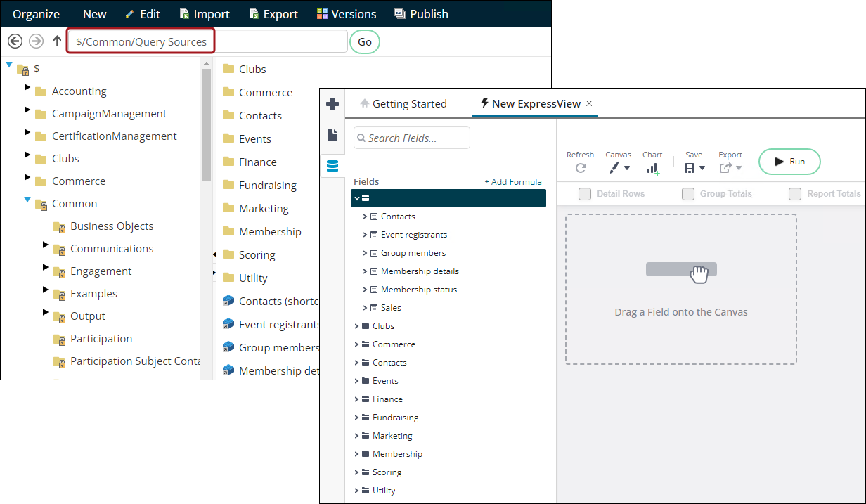The image size is (866, 504).
Task: Click the Publish menu button
Action: point(422,14)
